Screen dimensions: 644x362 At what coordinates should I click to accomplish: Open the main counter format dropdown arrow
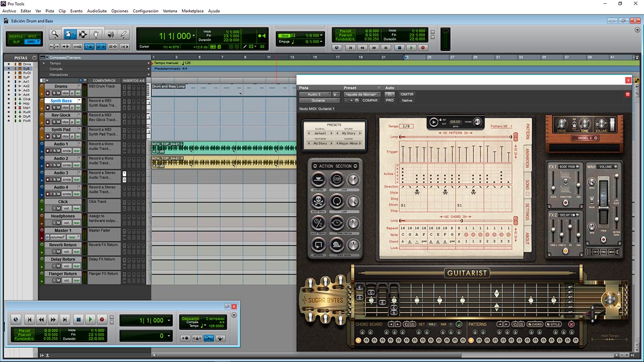195,36
